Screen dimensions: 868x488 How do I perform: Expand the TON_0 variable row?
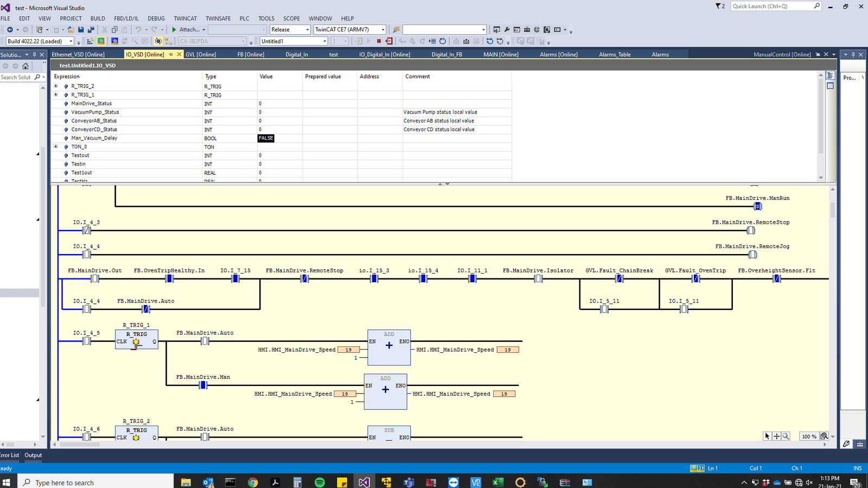pyautogui.click(x=56, y=147)
